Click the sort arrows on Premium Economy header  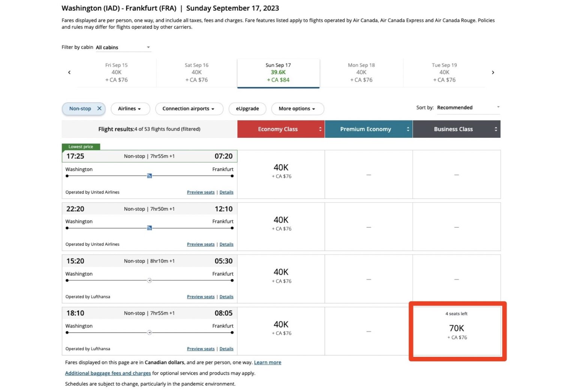(x=408, y=129)
